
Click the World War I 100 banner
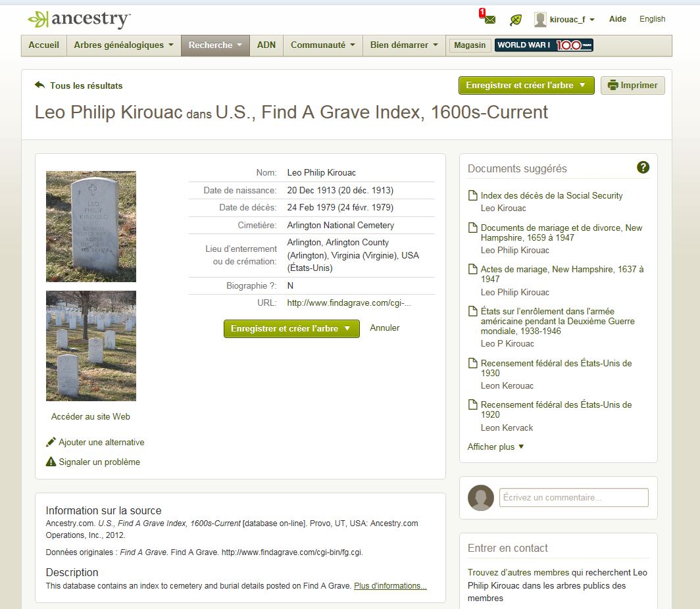tap(543, 45)
